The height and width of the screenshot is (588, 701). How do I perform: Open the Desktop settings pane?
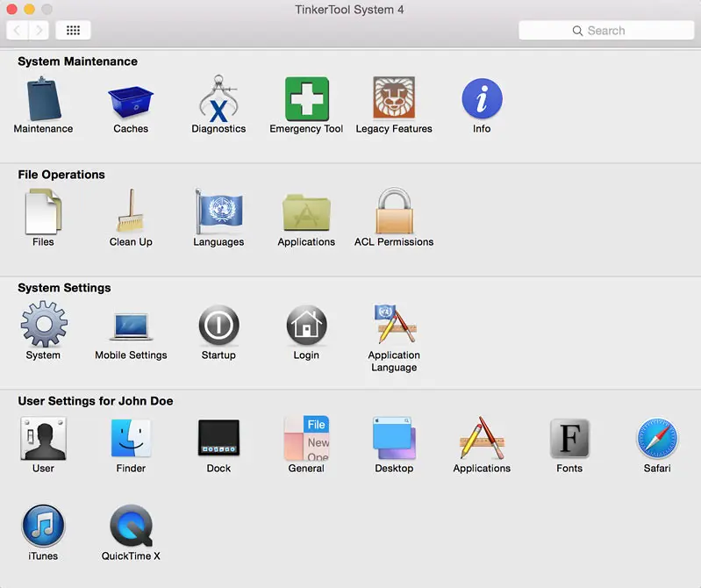click(x=394, y=438)
